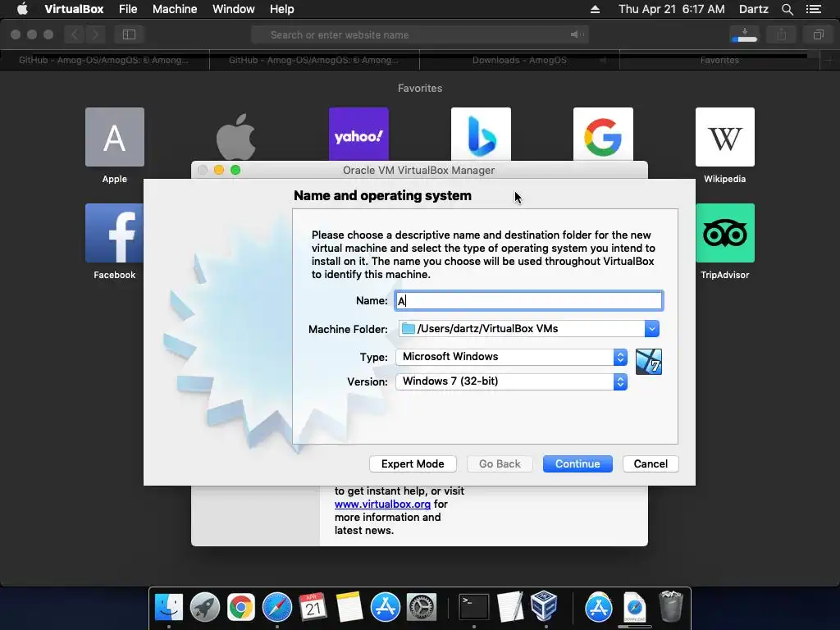Open the Google favorite in Safari
This screenshot has height=630, width=840.
pyautogui.click(x=603, y=134)
